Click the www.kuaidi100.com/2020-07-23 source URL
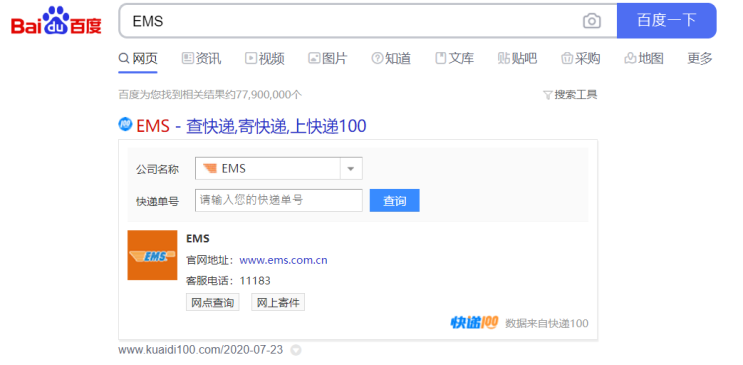The height and width of the screenshot is (365, 743). tap(200, 350)
